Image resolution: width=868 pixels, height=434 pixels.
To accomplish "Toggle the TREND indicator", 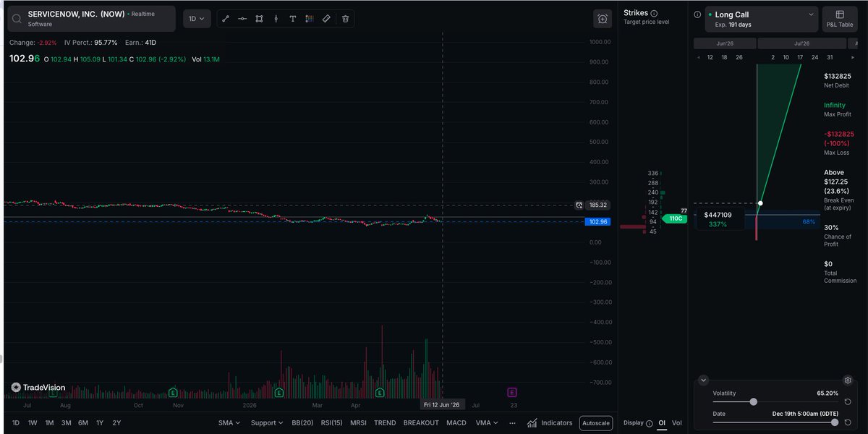I will click(385, 422).
